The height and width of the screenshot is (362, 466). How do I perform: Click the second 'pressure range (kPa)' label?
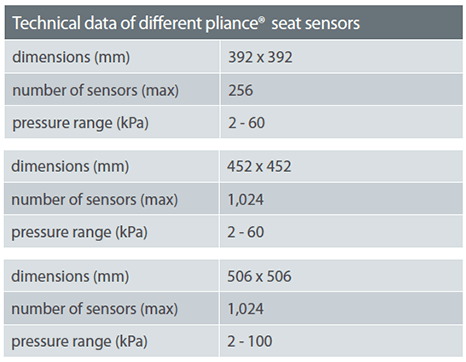tap(79, 232)
